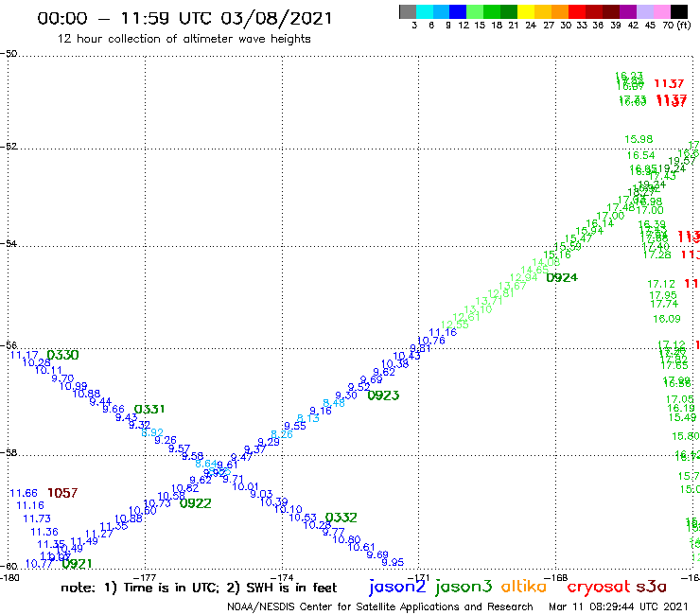Click the dark red 1057 time label
Viewport: 700px width, 615px height.
coord(62,493)
